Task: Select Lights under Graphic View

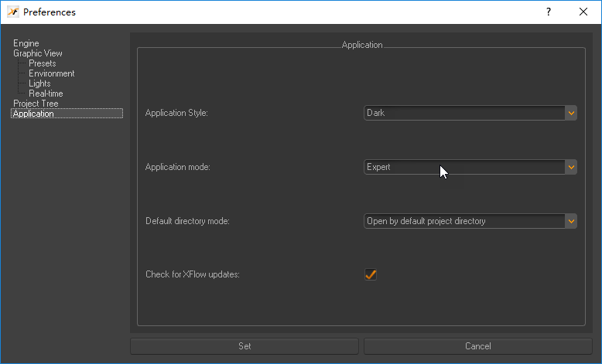Action: coord(39,83)
